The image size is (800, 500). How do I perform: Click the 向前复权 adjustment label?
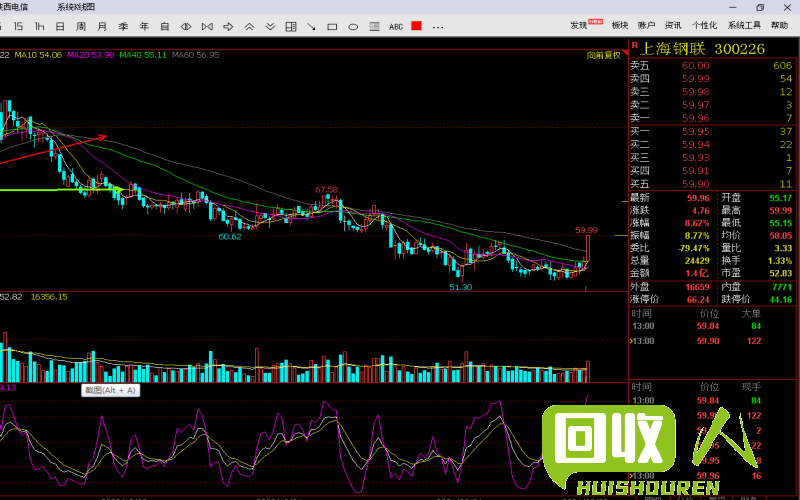604,55
